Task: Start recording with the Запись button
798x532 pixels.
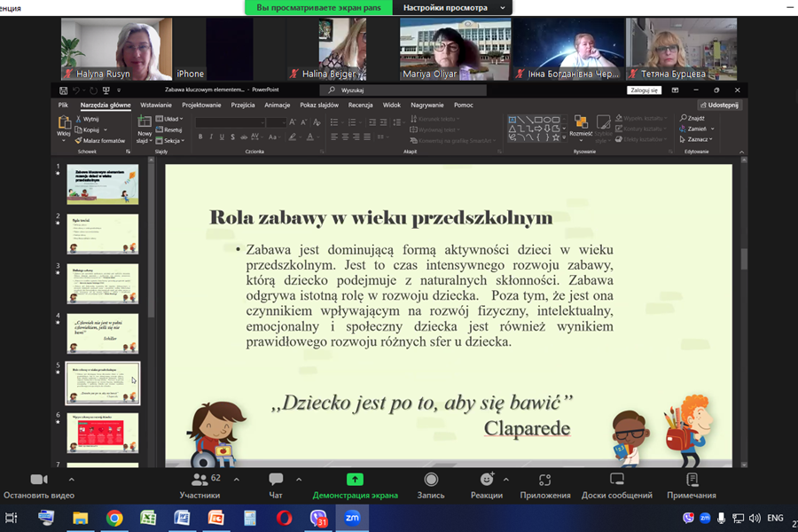Action: [430, 480]
